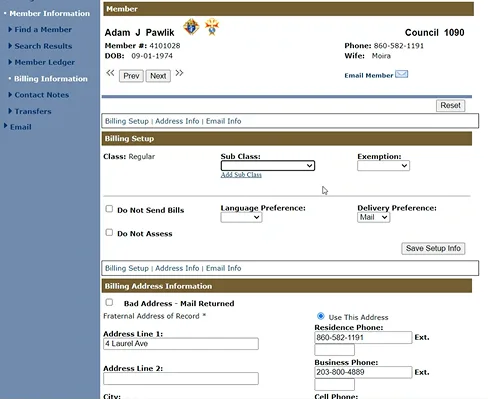Jump to first member with double left arrows
The image size is (488, 399).
click(110, 73)
